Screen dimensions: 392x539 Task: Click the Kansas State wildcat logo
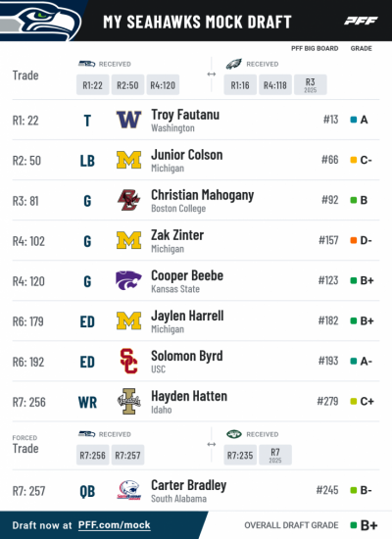(x=128, y=280)
